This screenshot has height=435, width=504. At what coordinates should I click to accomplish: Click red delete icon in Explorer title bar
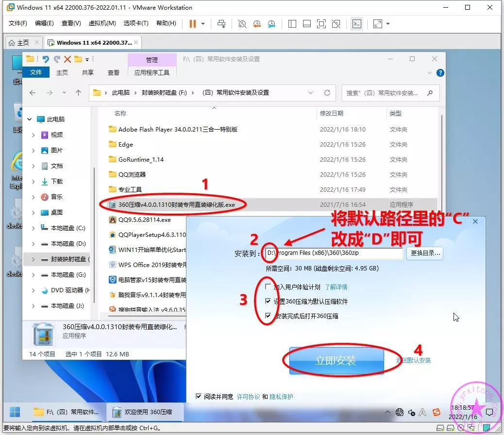(67, 59)
